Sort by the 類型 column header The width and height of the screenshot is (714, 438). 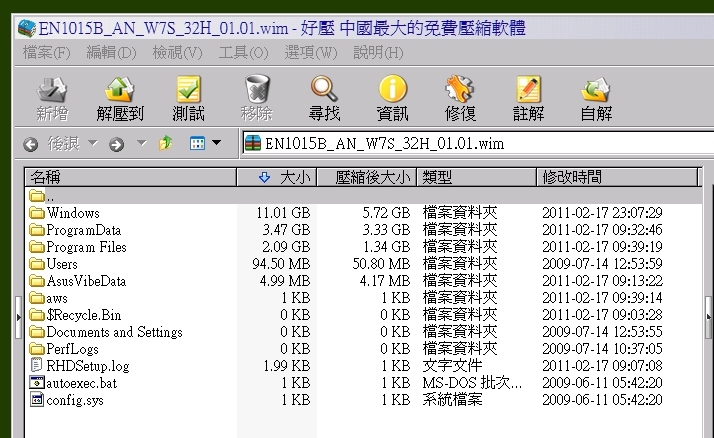click(477, 177)
